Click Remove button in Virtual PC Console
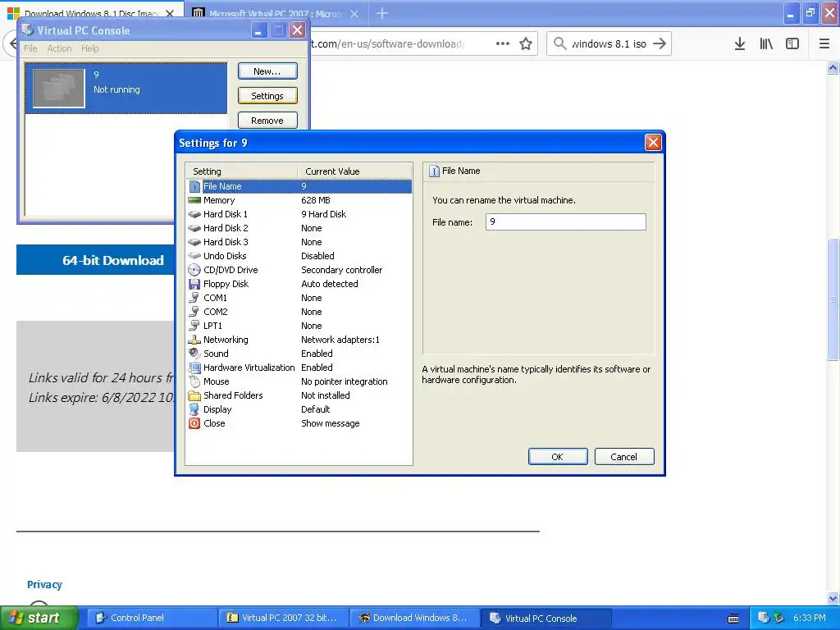840x630 pixels. pos(267,121)
